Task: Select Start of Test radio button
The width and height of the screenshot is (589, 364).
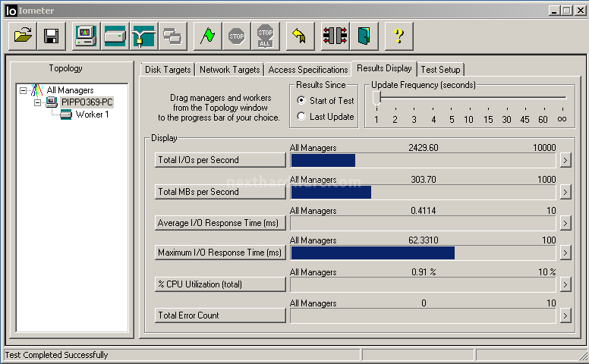Action: 301,101
